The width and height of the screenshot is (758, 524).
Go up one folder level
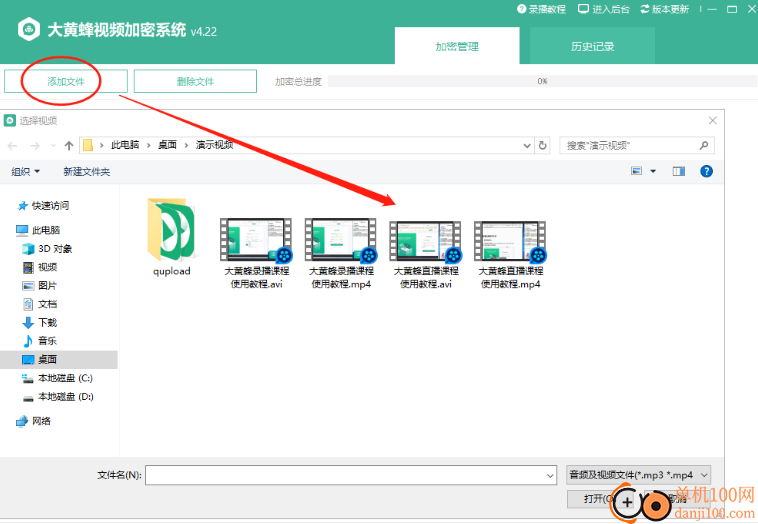(x=69, y=146)
